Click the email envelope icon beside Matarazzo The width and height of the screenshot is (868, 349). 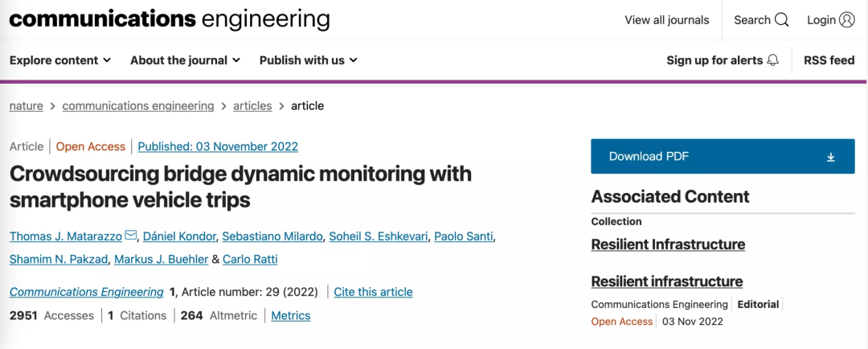tap(131, 236)
